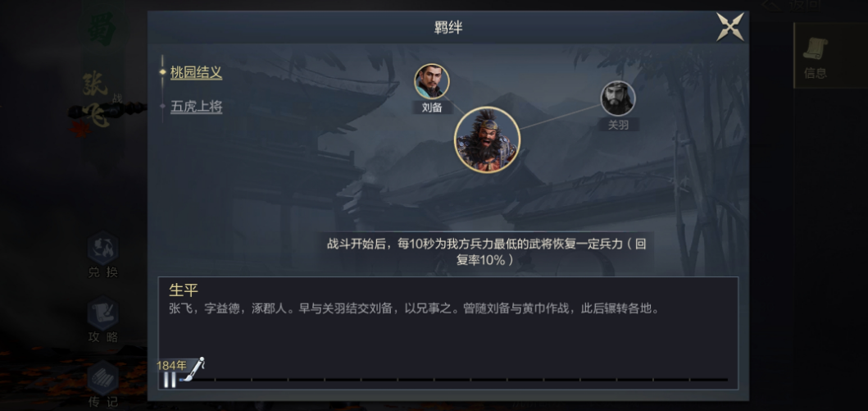This screenshot has width=868, height=411.
Task: Open the 兑换 exchange icon
Action: (x=103, y=255)
